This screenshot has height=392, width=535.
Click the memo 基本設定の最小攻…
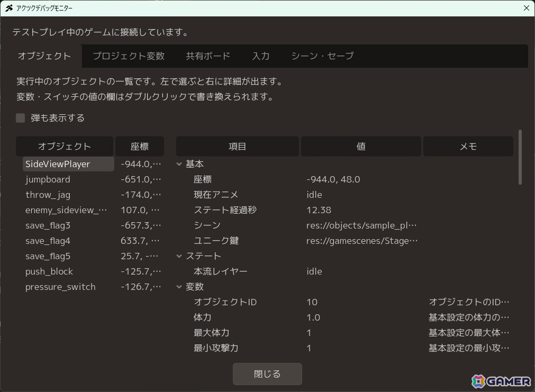tap(469, 348)
